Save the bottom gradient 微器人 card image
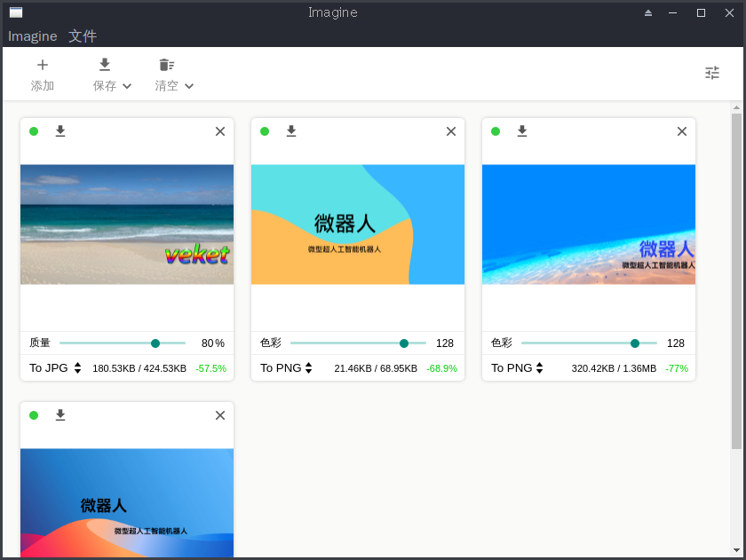 tap(60, 415)
